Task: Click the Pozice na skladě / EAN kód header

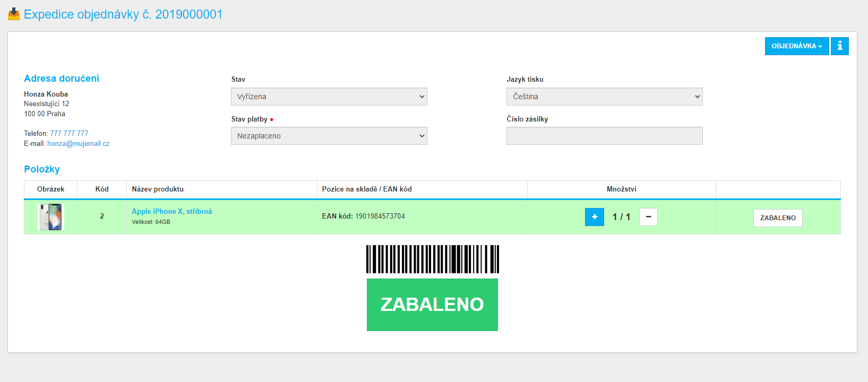Action: (367, 189)
